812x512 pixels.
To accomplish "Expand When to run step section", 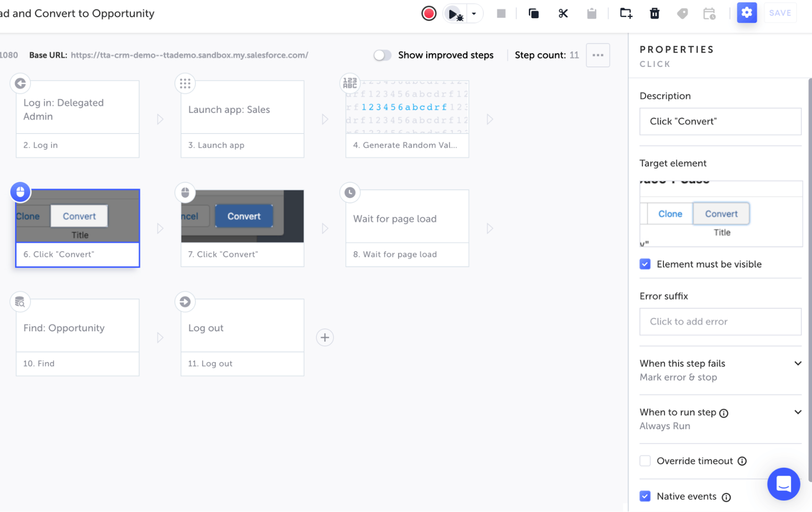I will coord(797,412).
